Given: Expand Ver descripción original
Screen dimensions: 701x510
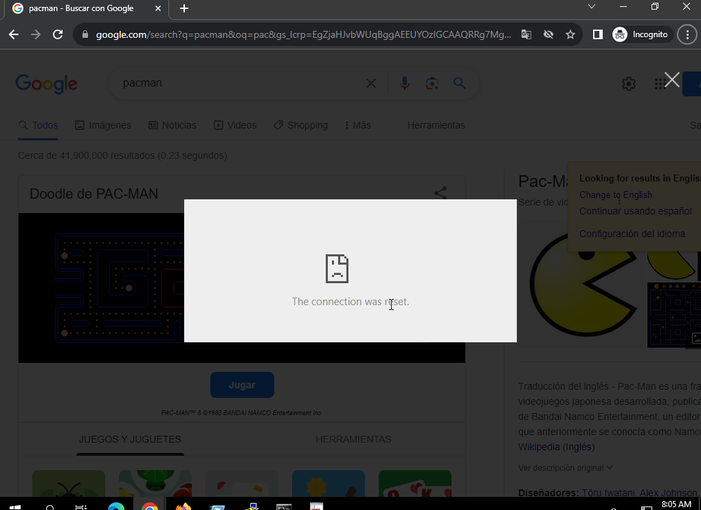Looking at the screenshot, I should (x=565, y=468).
